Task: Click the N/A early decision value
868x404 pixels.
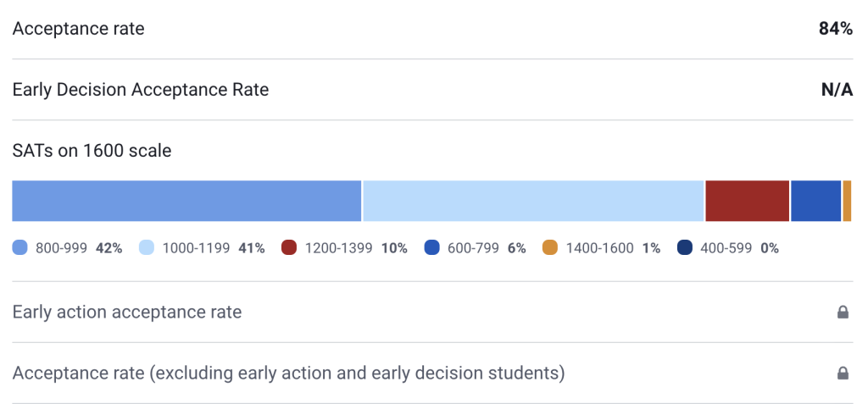Action: (x=837, y=90)
